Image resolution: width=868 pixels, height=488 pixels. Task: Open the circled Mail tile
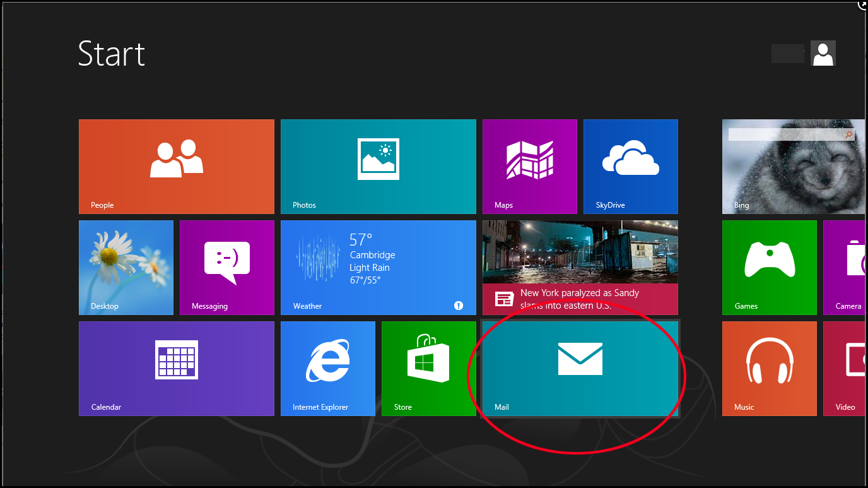click(x=580, y=369)
